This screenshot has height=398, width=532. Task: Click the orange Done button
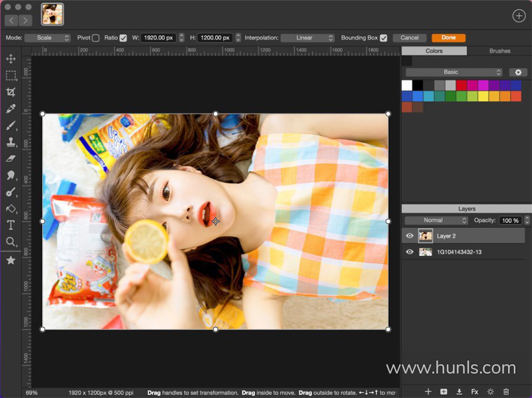[448, 38]
